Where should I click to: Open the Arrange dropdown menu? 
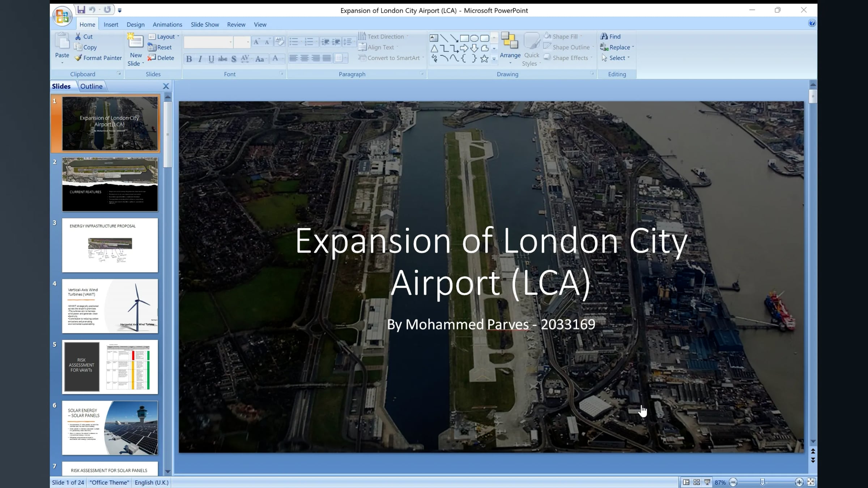click(x=510, y=55)
